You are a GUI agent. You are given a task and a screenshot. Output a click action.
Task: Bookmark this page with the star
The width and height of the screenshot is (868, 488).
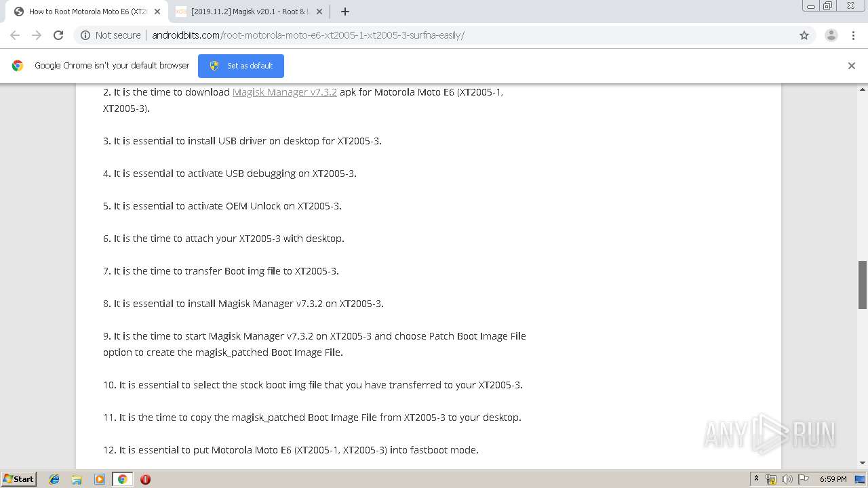pos(804,35)
